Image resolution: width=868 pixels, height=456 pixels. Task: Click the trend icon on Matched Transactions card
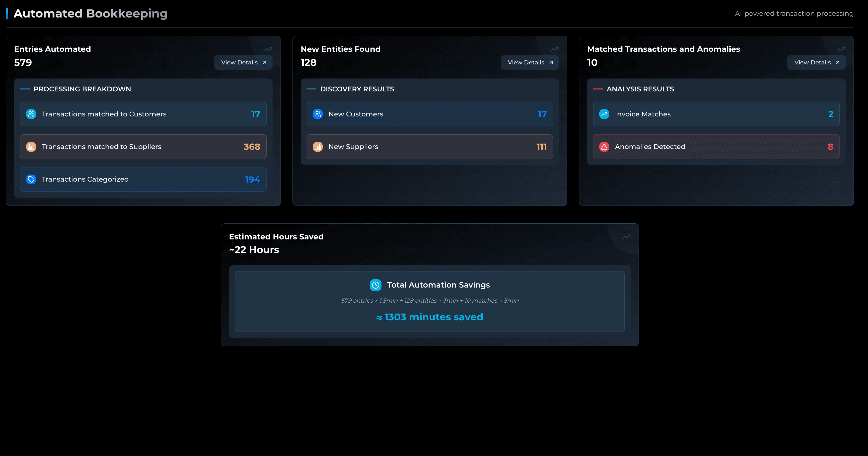tap(841, 49)
